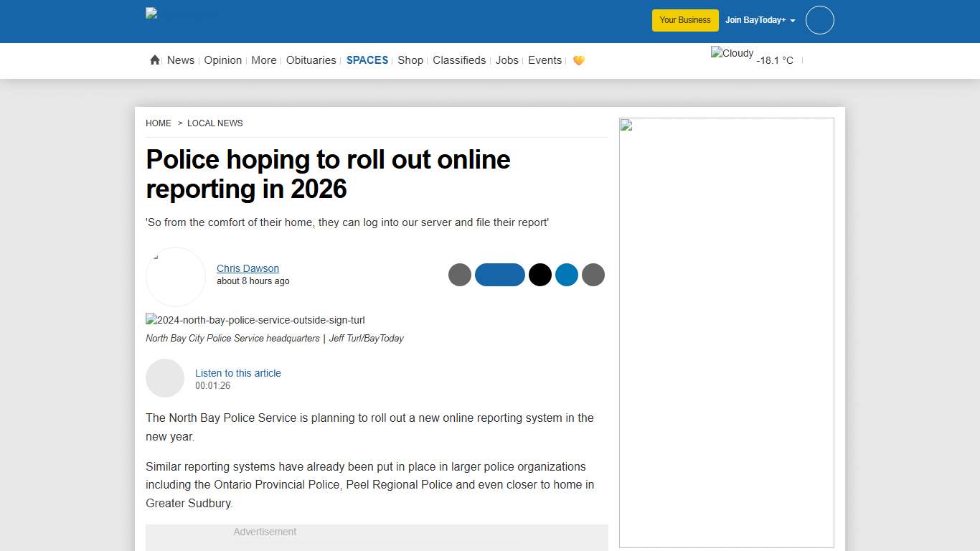Share the article on X via black icon

(x=540, y=275)
